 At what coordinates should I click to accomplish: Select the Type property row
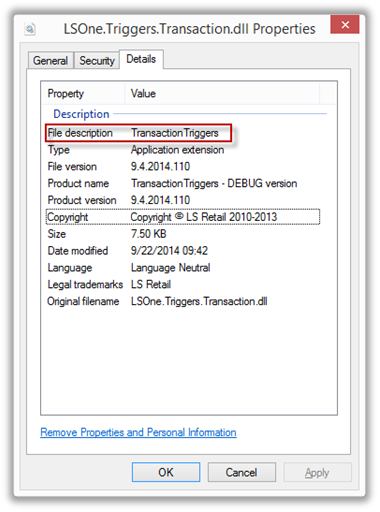tap(183, 150)
